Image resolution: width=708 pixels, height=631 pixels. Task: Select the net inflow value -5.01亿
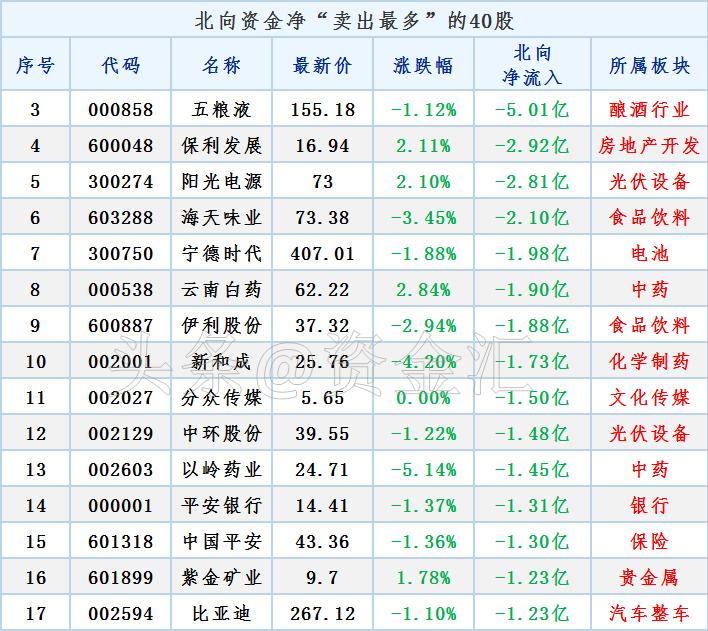(532, 109)
